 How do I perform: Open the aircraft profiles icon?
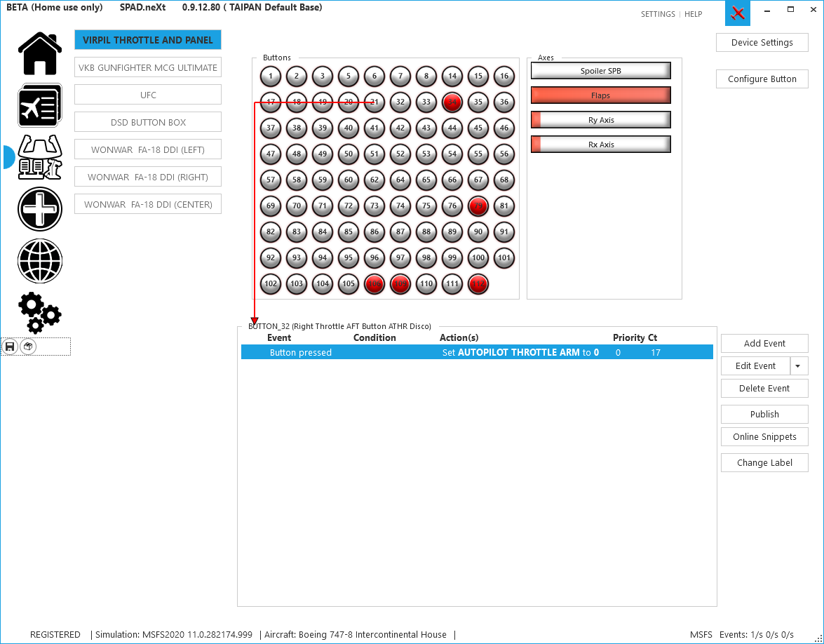pos(40,105)
